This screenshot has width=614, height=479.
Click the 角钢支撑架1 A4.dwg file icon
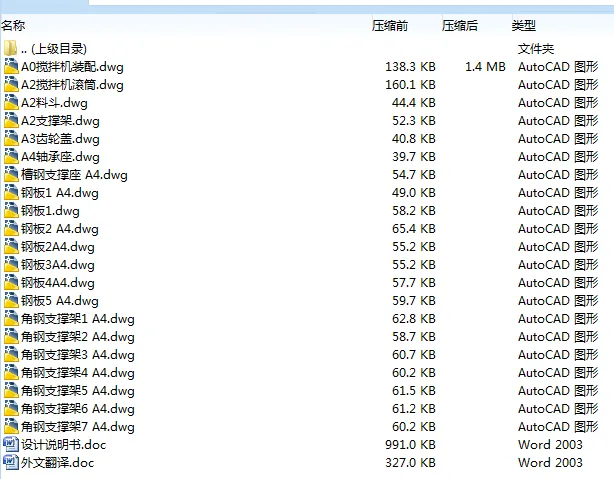point(11,319)
